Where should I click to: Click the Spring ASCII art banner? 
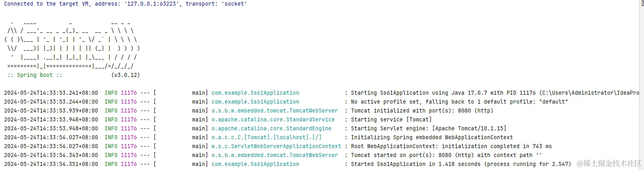[x=72, y=45]
